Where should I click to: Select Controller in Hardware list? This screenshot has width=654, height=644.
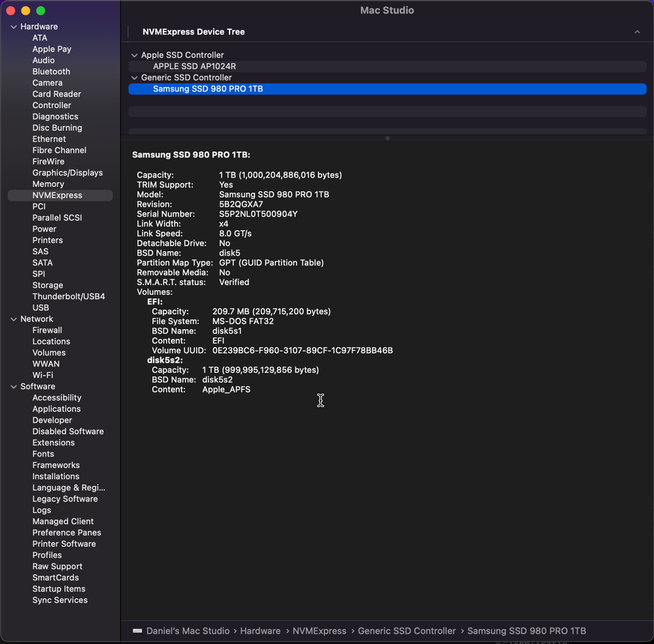coord(52,106)
